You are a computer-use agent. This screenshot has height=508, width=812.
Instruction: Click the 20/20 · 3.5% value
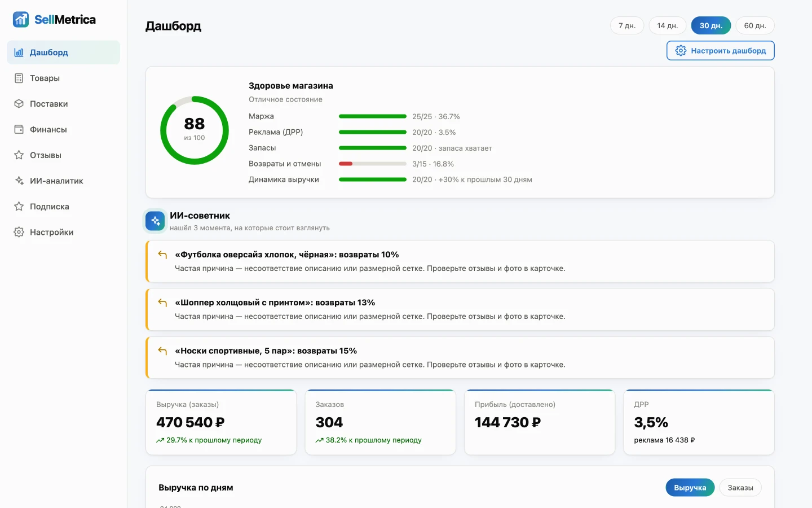pyautogui.click(x=434, y=132)
